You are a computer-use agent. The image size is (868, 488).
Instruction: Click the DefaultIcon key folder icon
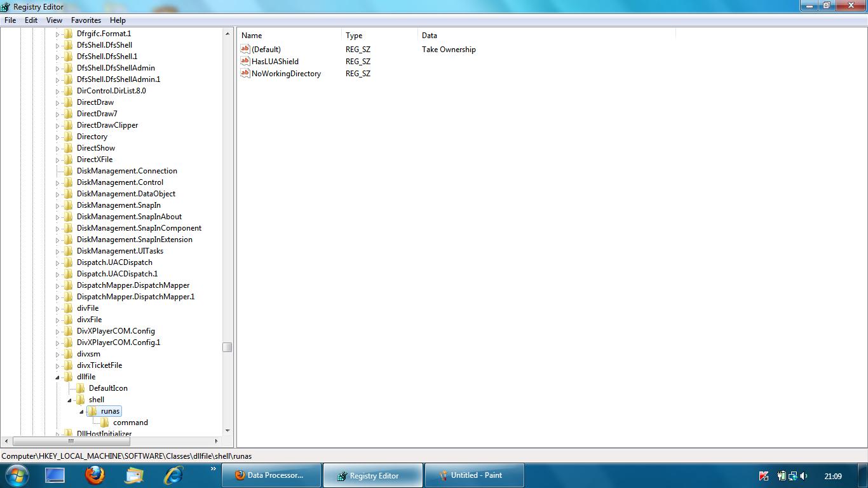[80, 388]
